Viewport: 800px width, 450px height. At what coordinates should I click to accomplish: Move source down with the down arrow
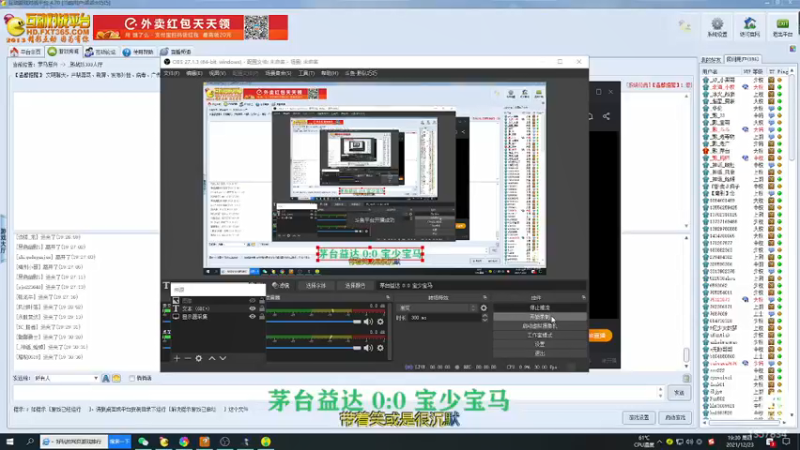222,358
